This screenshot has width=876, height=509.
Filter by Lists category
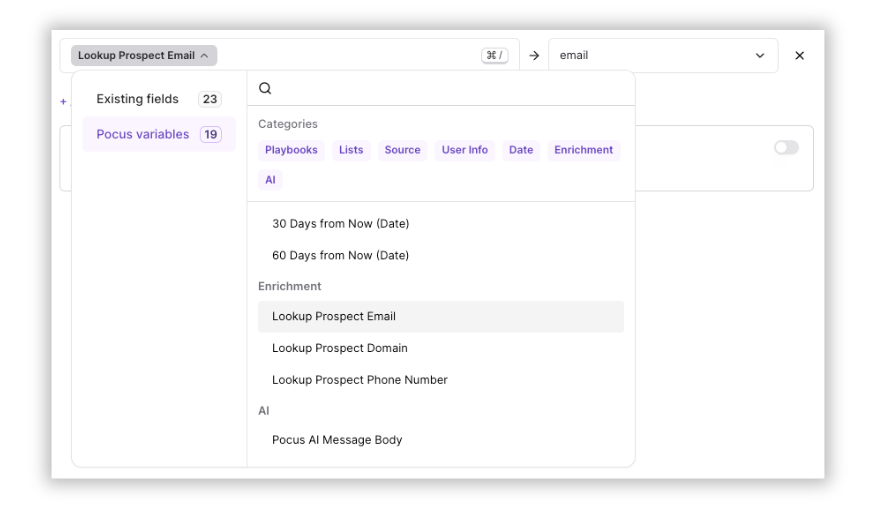(351, 150)
